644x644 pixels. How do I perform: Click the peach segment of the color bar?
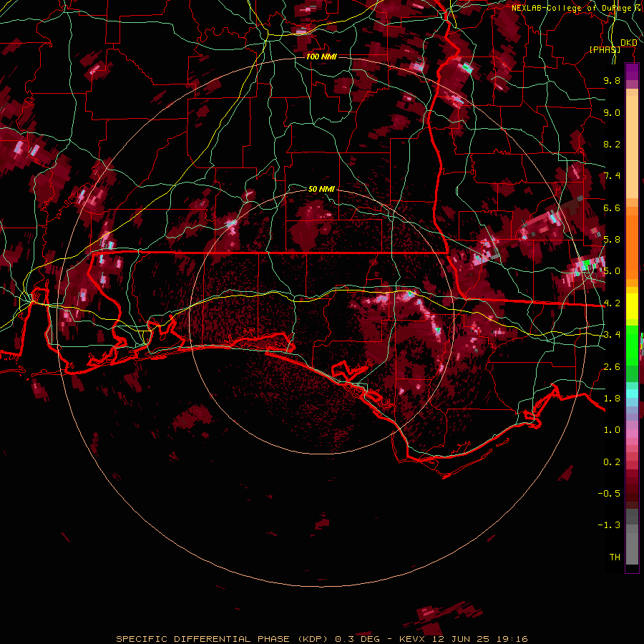point(632,144)
